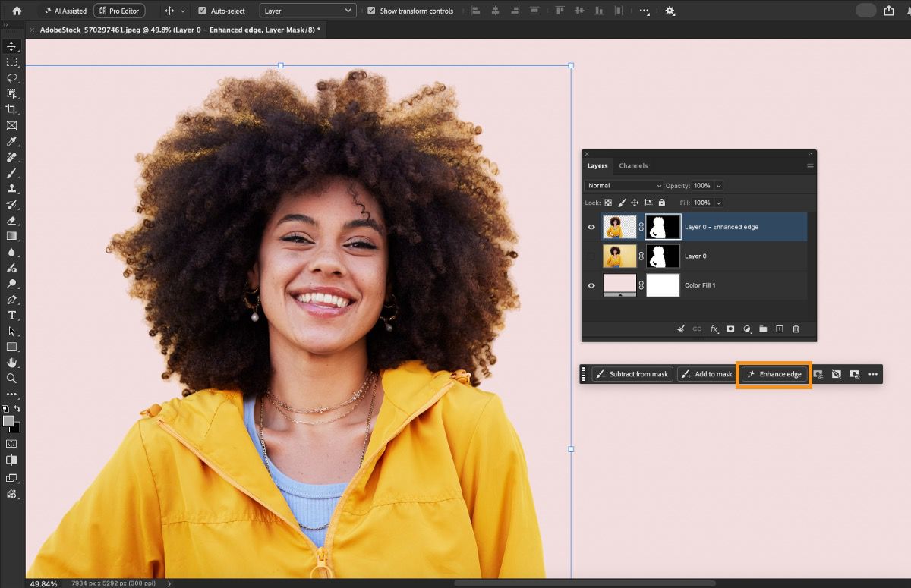Collapse panel with double-arrow icon
The width and height of the screenshot is (911, 588).
(810, 153)
